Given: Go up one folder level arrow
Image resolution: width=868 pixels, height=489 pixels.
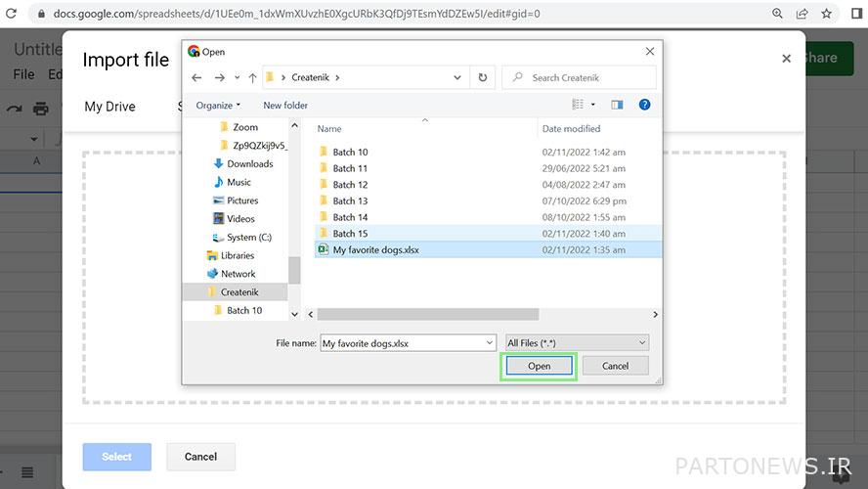Looking at the screenshot, I should 252,77.
